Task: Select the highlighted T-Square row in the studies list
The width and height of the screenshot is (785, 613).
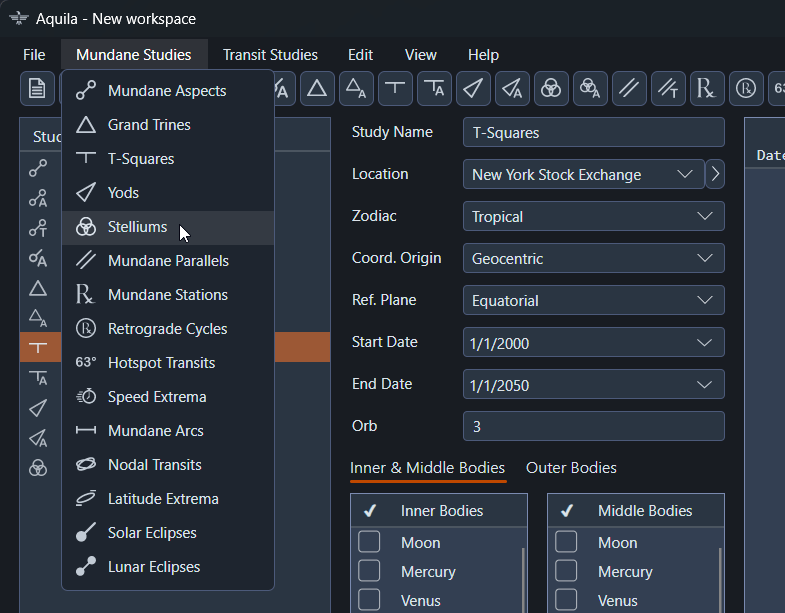Action: (x=175, y=347)
